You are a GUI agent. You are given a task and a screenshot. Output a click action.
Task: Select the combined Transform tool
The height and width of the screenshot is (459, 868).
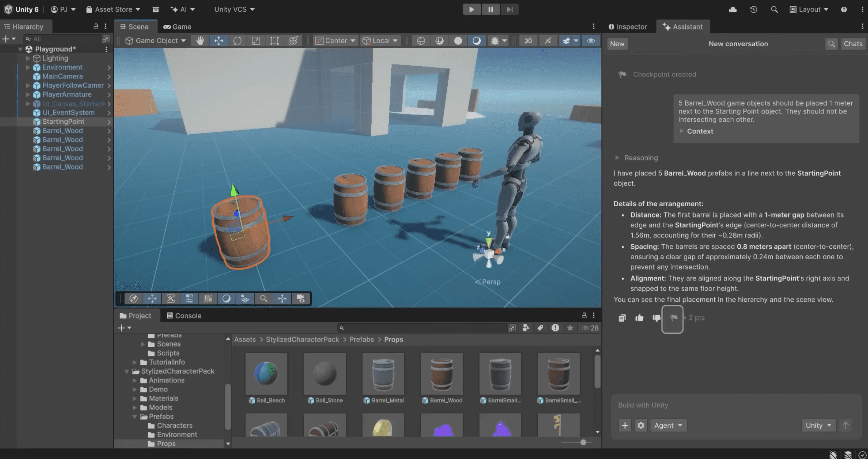(293, 41)
